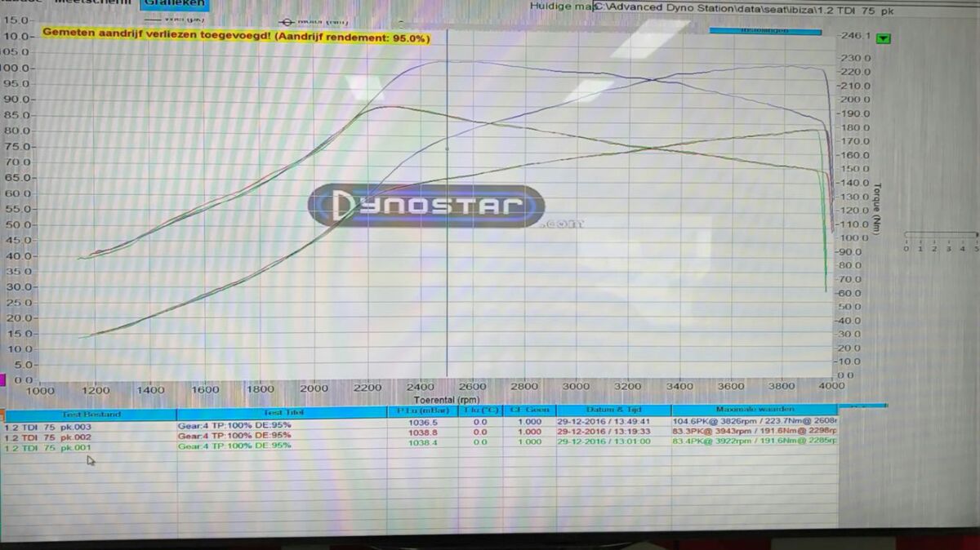Click the air pressure value 1038.4

pos(423,442)
